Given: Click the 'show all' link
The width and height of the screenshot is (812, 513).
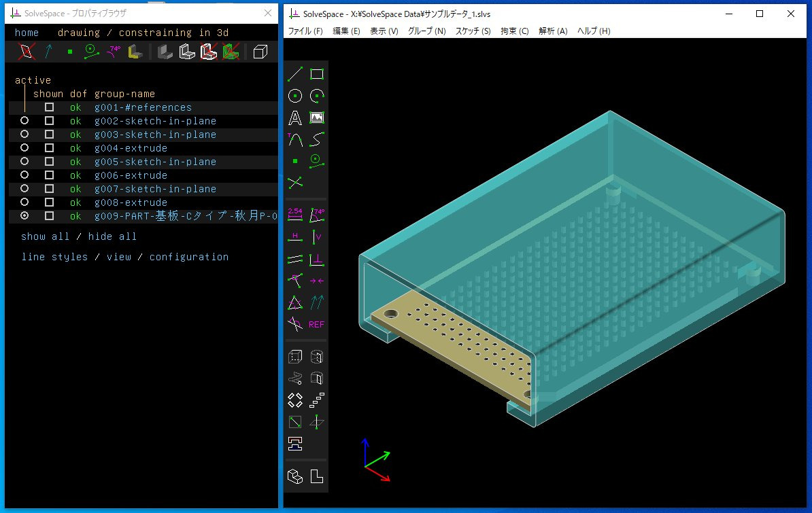Looking at the screenshot, I should point(45,236).
